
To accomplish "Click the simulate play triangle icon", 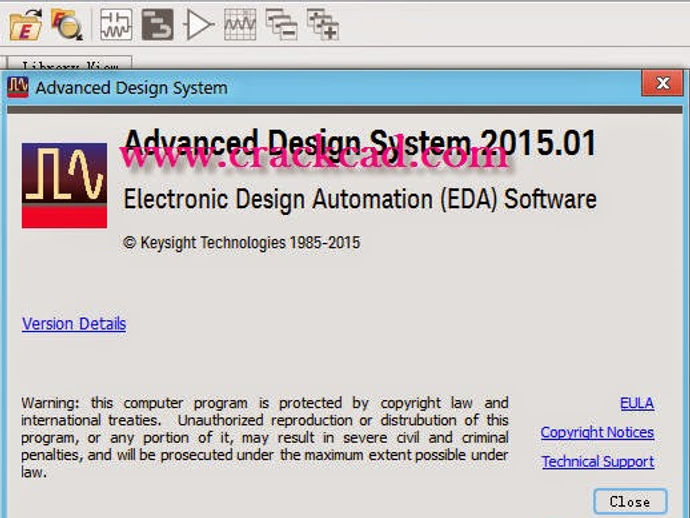I will coord(199,25).
